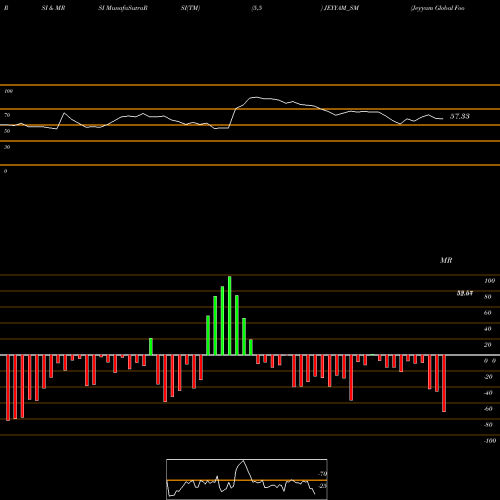Screen dimensions: 500x500
Task: Click the last red MR bar at the right end
Action: (444, 383)
